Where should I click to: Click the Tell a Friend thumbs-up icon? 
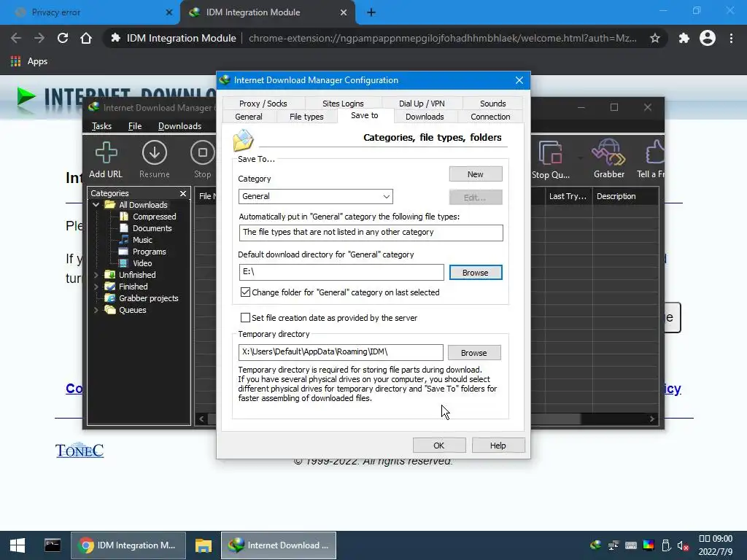(x=655, y=152)
